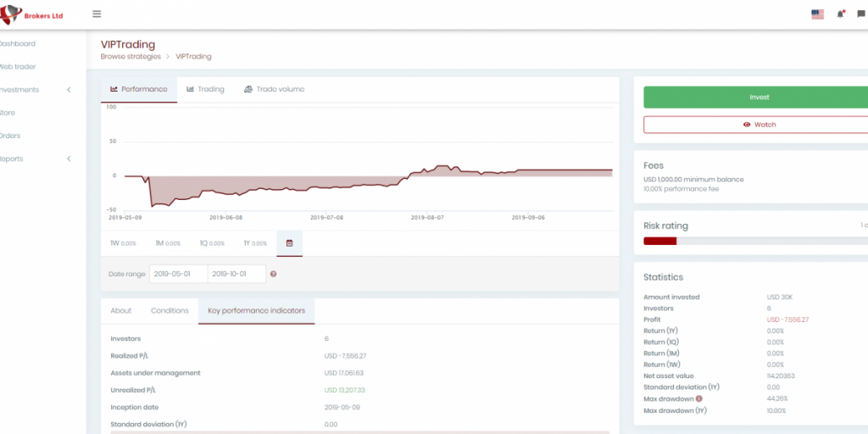Go to Browse strategies breadcrumb link
868x434 pixels.
coord(131,57)
